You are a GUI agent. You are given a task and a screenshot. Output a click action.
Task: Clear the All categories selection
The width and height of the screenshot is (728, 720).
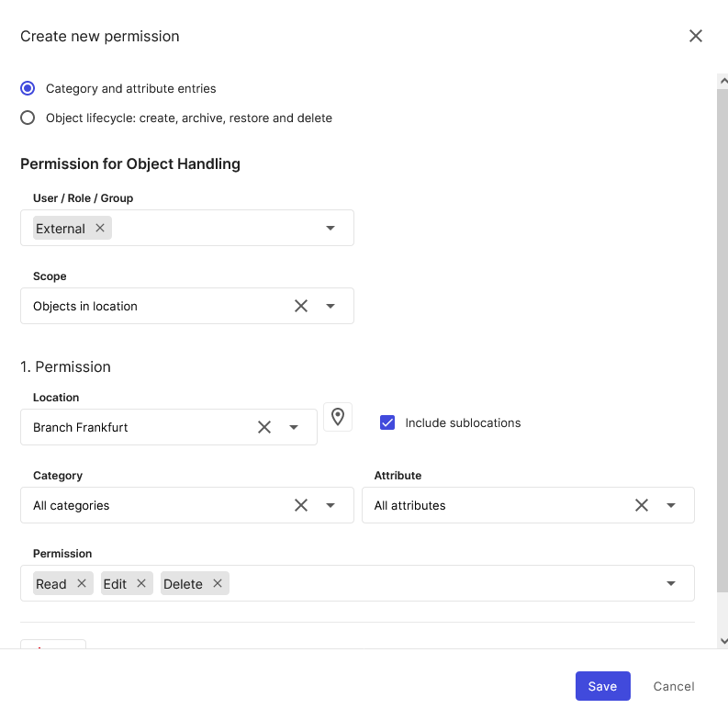coord(301,505)
